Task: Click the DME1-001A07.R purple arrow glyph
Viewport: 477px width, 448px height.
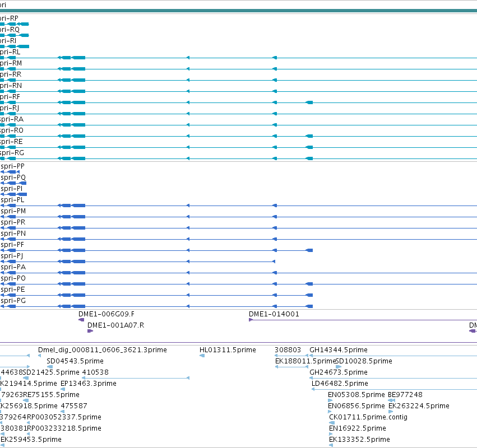Action: pos(90,331)
